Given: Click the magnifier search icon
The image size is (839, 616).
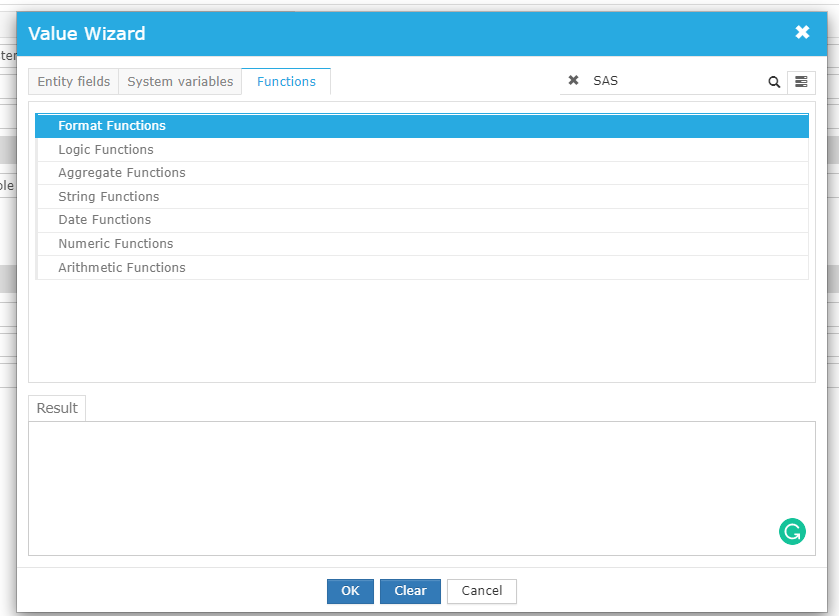Looking at the screenshot, I should [774, 82].
